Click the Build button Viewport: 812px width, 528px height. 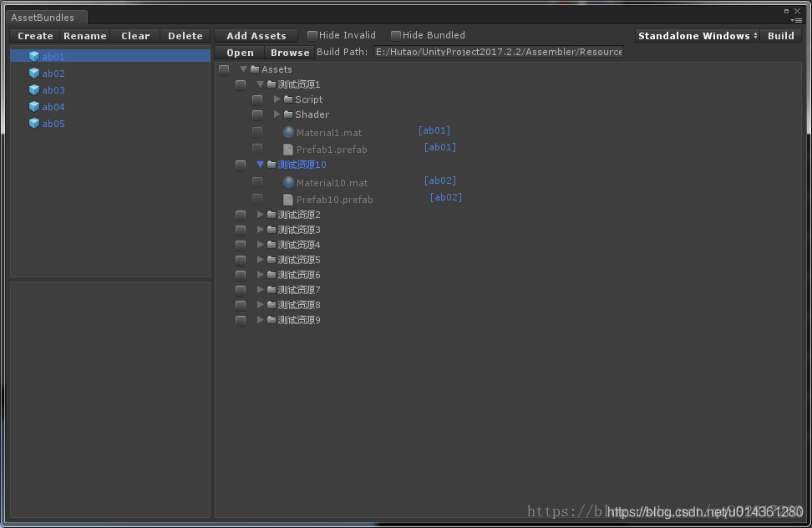[x=781, y=36]
